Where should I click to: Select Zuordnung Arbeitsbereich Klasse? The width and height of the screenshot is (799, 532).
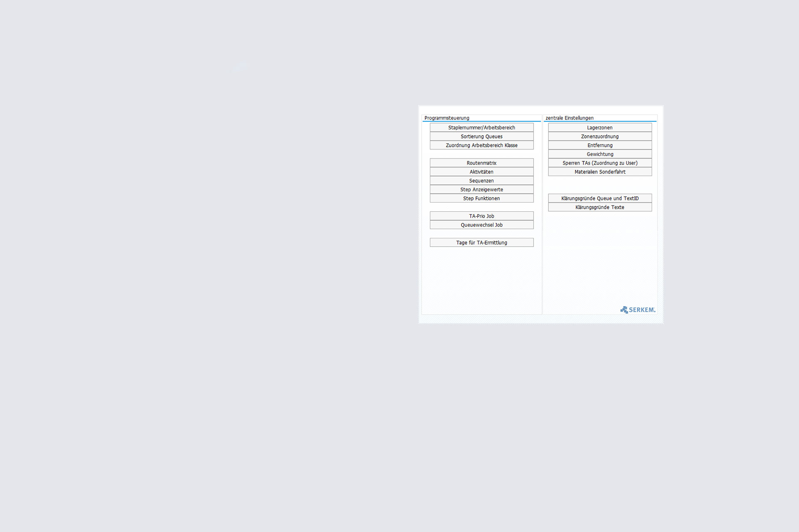pyautogui.click(x=481, y=145)
